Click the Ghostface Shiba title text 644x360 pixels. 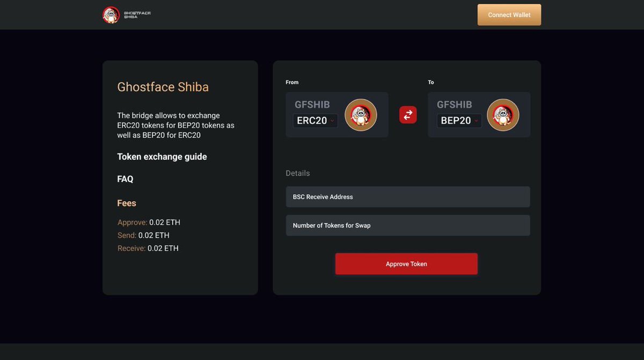163,87
